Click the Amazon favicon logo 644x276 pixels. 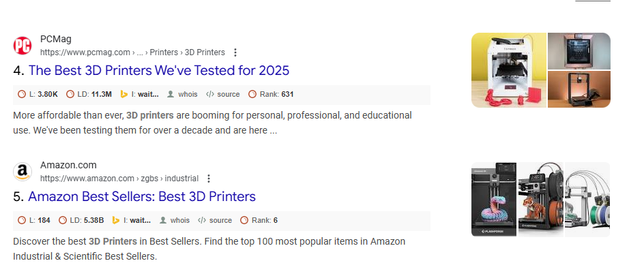(23, 172)
